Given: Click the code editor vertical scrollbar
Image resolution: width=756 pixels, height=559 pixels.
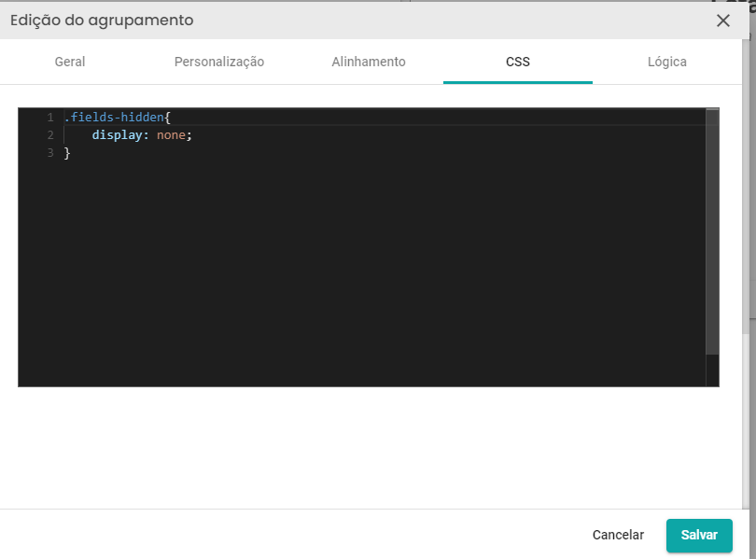Looking at the screenshot, I should pyautogui.click(x=712, y=232).
